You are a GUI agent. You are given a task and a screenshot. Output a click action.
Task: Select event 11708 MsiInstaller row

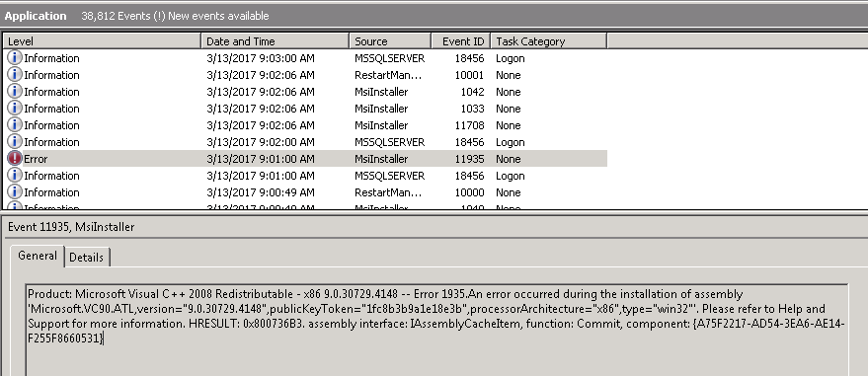click(x=305, y=125)
